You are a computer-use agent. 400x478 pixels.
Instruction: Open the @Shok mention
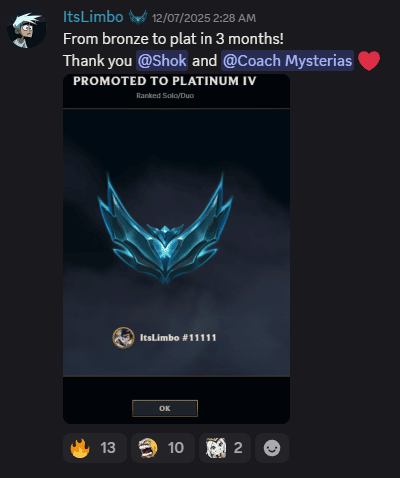point(162,60)
